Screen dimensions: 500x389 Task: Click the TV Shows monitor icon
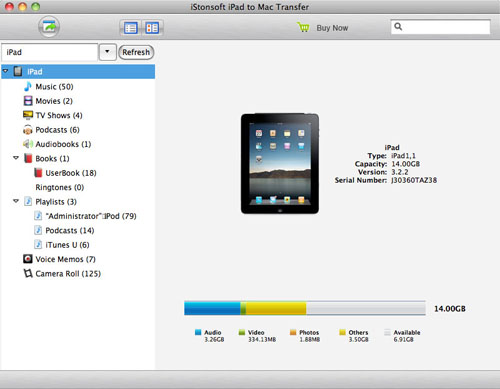pyautogui.click(x=28, y=115)
